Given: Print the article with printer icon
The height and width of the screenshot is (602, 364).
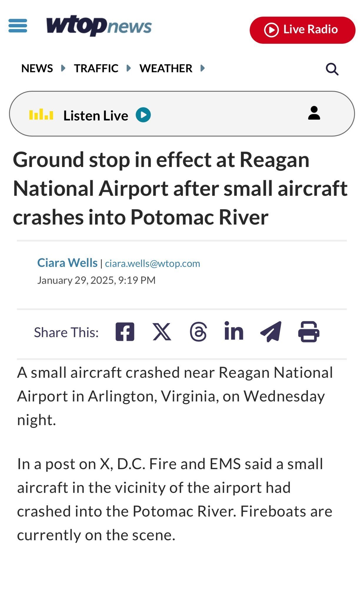Looking at the screenshot, I should 309,332.
